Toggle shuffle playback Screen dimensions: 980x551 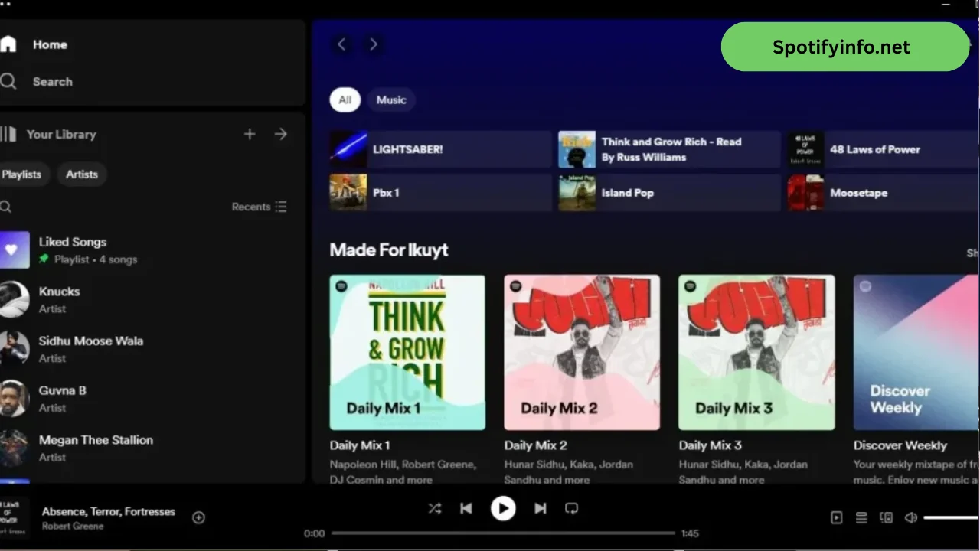pyautogui.click(x=435, y=508)
